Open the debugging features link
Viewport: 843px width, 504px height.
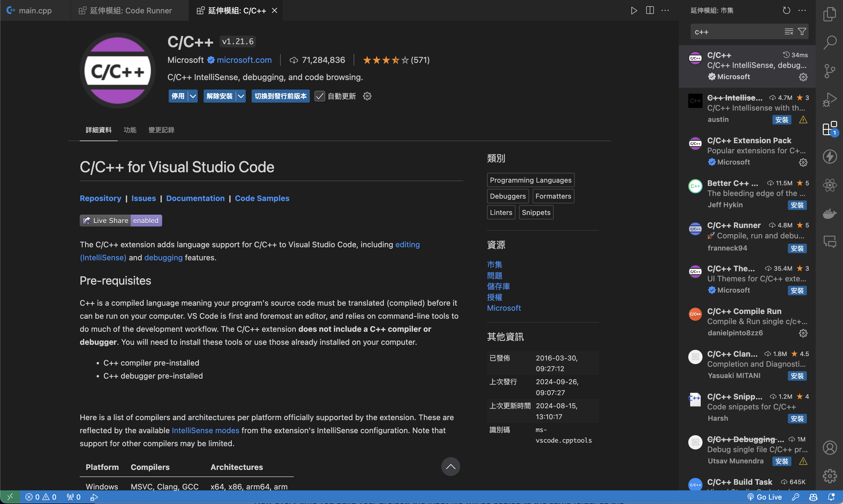[163, 257]
